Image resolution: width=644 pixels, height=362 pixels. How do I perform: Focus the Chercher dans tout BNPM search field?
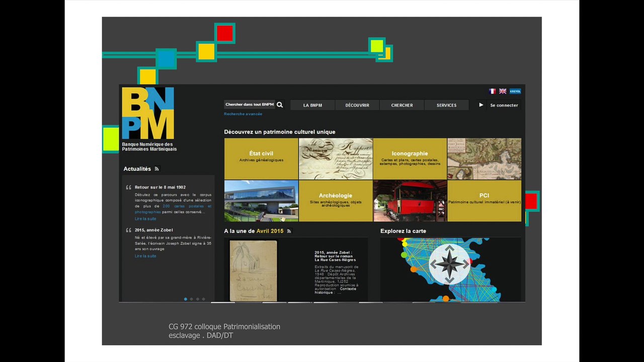tap(250, 105)
